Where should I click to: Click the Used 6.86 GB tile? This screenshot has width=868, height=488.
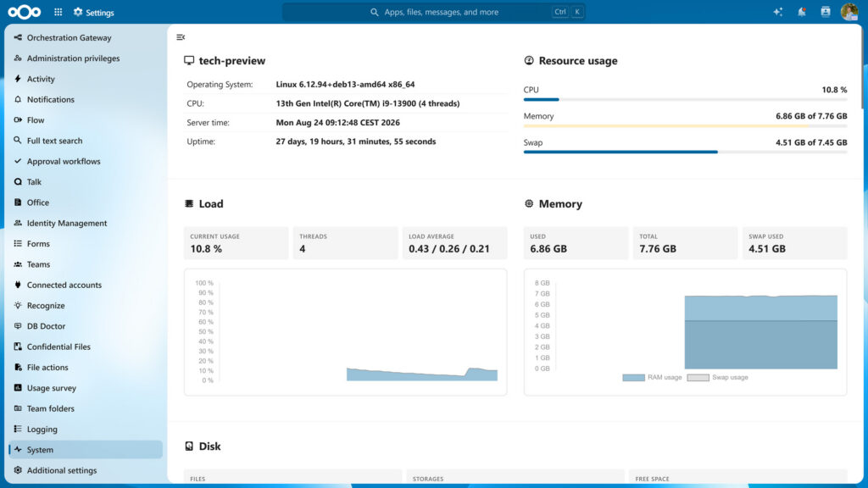pos(576,243)
